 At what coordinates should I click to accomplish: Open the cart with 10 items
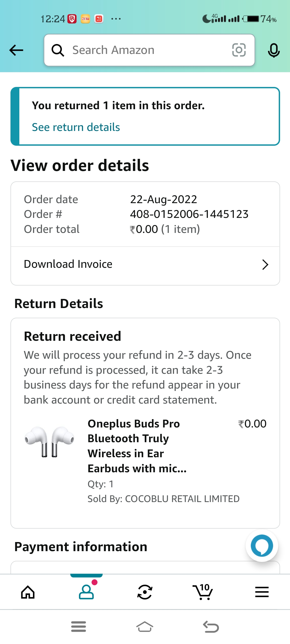pos(203,592)
